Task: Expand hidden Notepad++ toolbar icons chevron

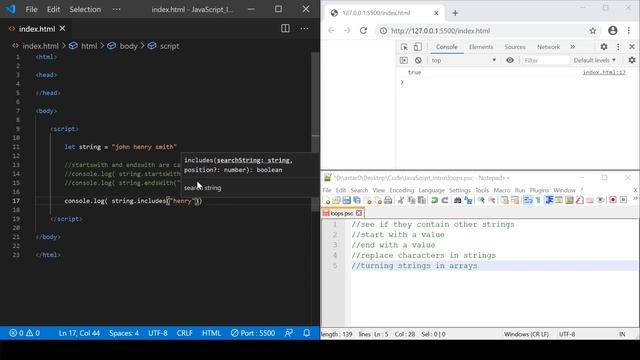Action: [635, 199]
